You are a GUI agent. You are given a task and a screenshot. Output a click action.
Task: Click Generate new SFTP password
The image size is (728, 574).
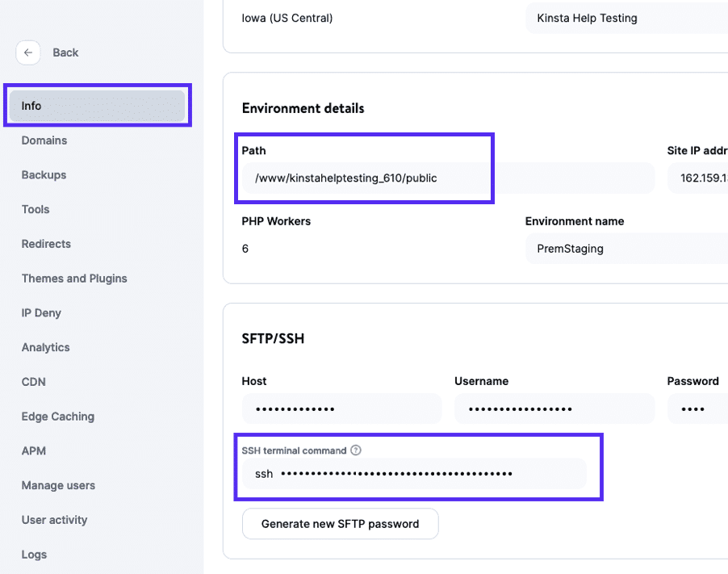point(340,523)
